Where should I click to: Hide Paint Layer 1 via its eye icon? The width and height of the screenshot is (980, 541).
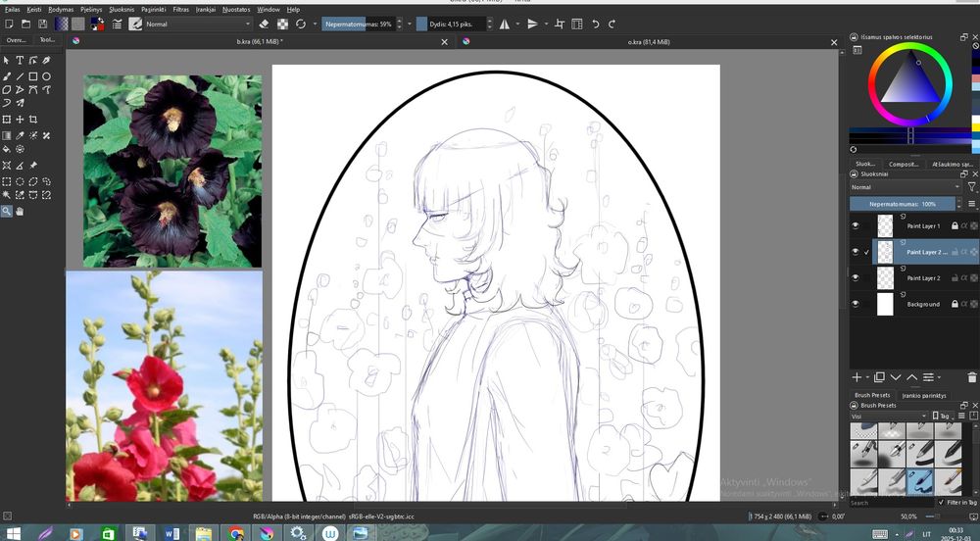(x=855, y=225)
